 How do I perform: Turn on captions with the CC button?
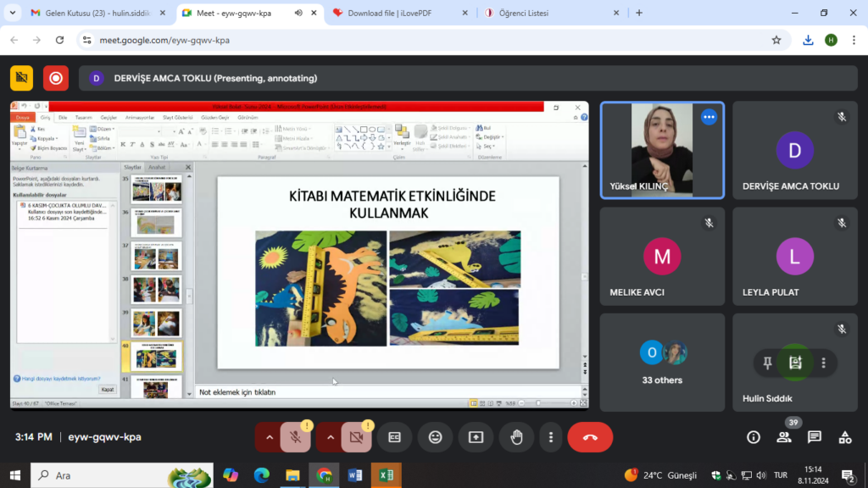[x=394, y=437]
